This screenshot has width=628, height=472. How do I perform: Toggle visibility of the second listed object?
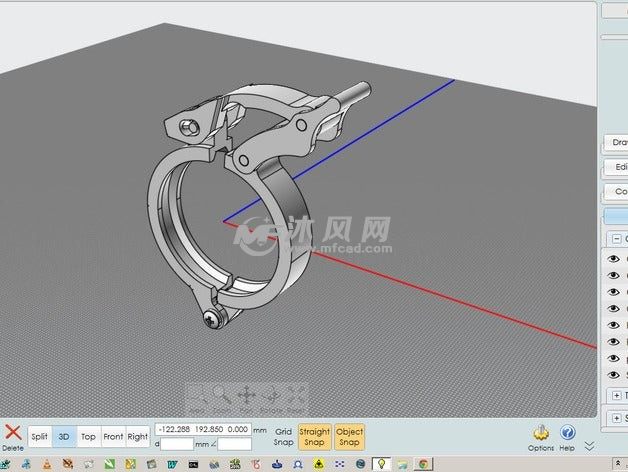click(613, 275)
